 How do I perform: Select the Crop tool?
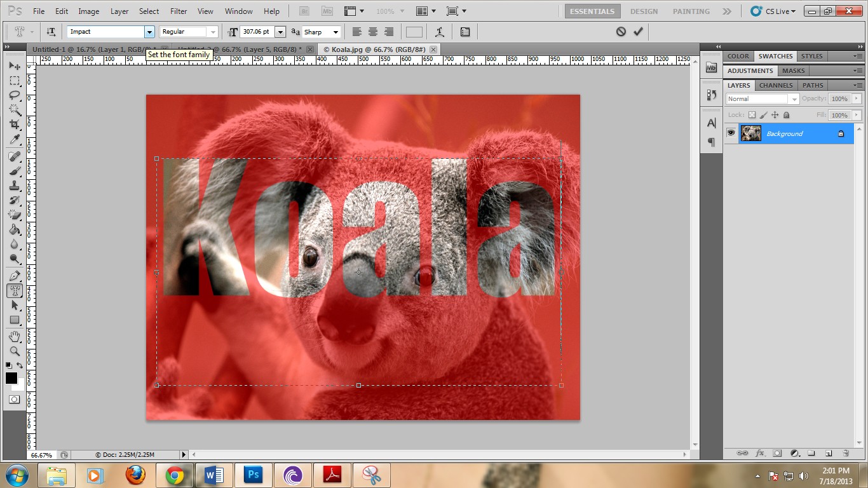(x=15, y=125)
